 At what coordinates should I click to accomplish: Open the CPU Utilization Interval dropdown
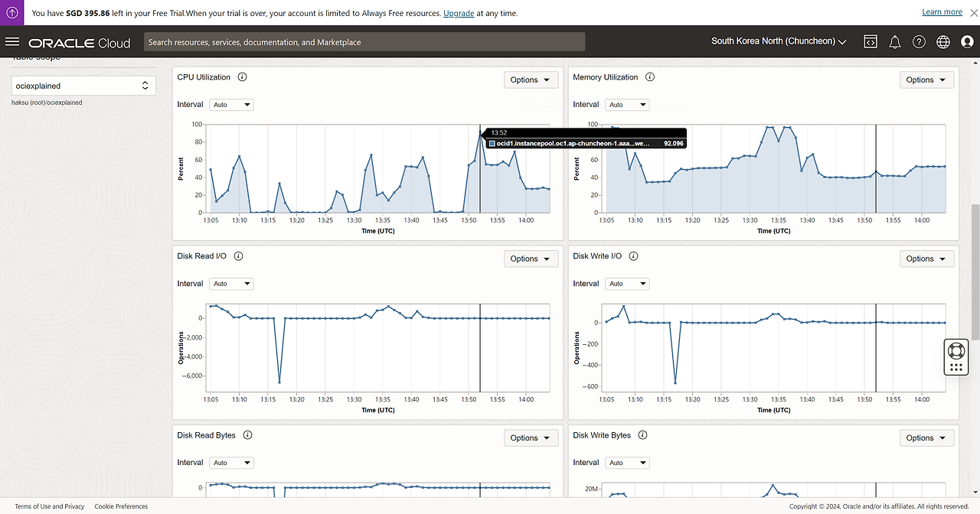tap(231, 105)
